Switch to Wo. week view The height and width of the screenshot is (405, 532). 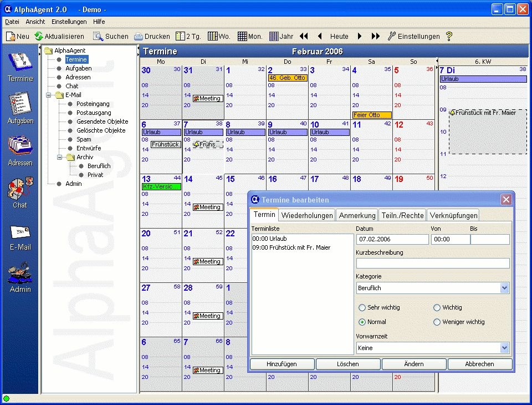pyautogui.click(x=219, y=37)
